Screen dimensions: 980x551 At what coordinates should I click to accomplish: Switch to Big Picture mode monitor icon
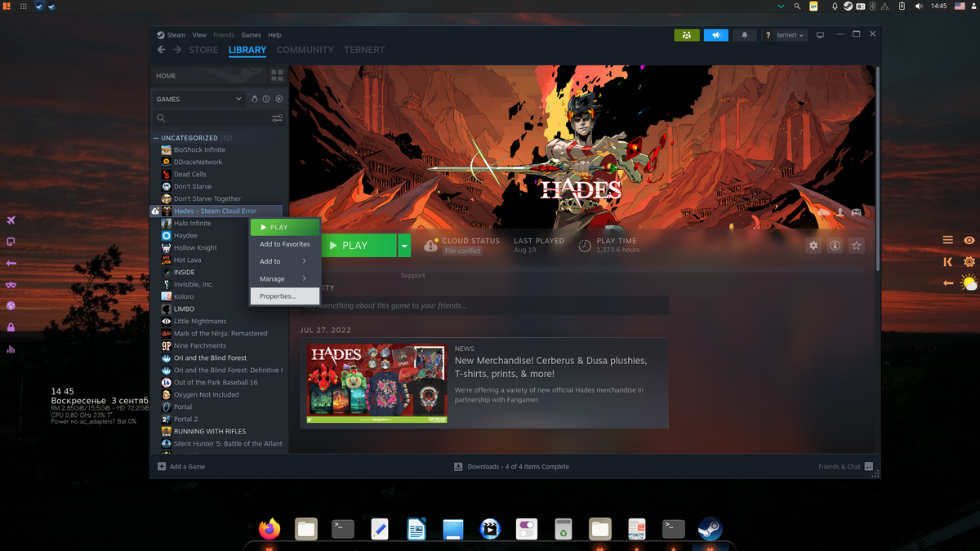click(x=820, y=35)
